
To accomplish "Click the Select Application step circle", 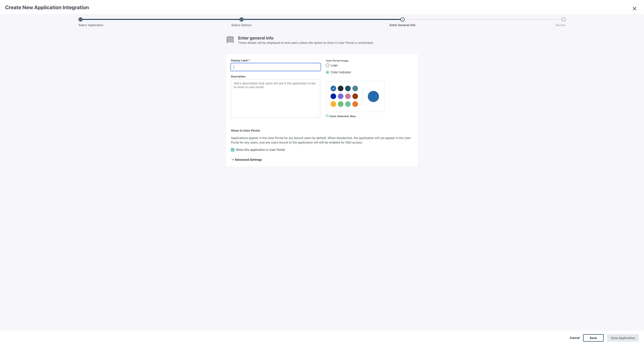I will click(80, 19).
